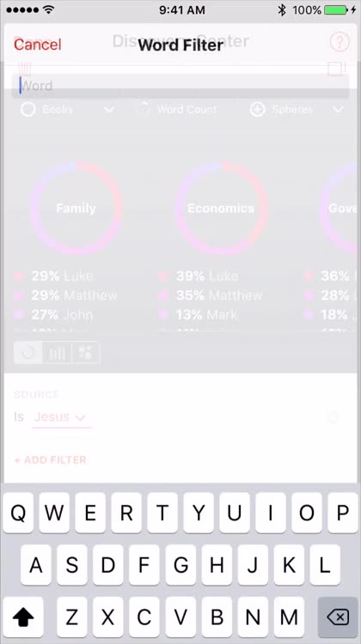Screen dimensions: 361x644
Task: Select the bubble chart view icon
Action: [85, 352]
